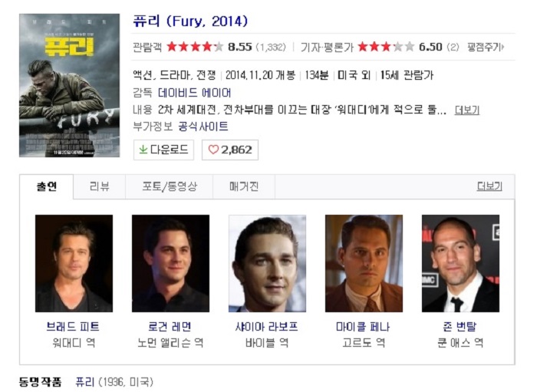Image resolution: width=537 pixels, height=392 pixels.
Task: Open director 데이비드 에이어 link
Action: (195, 93)
